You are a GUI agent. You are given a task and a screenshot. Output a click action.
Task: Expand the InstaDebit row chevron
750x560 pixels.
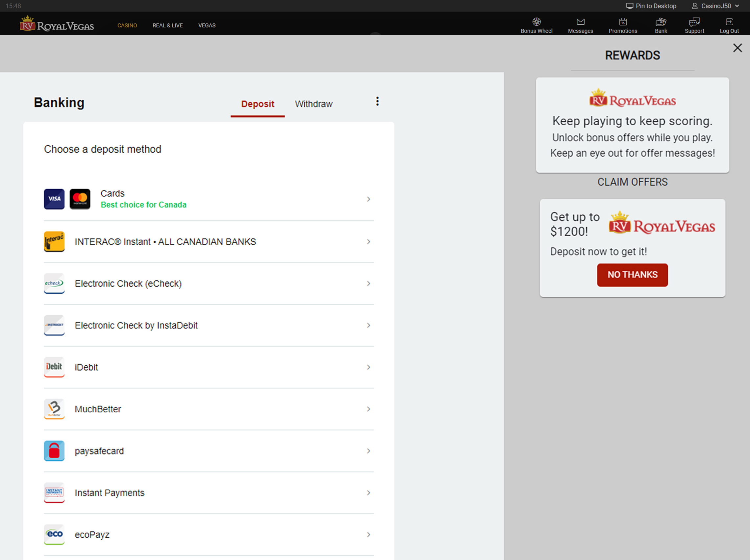(368, 326)
